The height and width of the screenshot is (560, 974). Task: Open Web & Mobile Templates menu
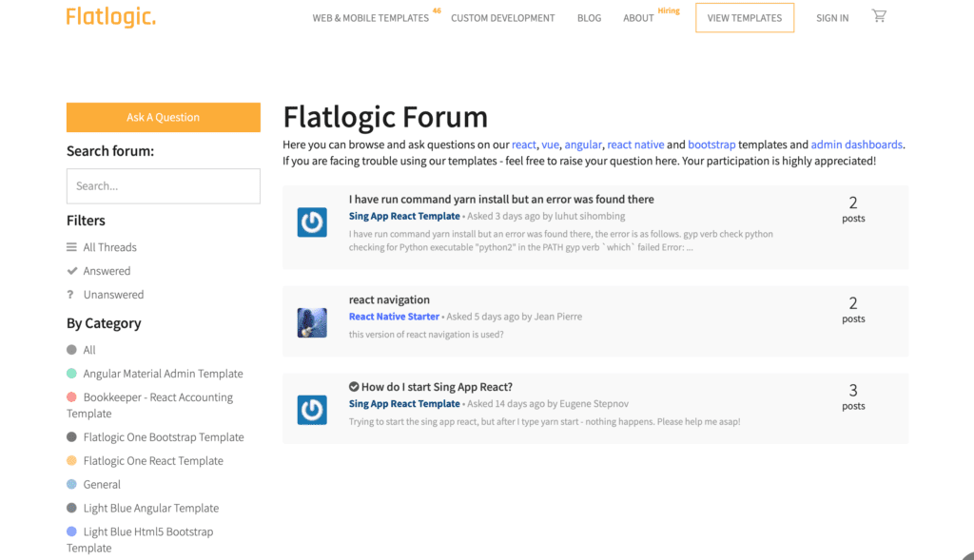[370, 18]
